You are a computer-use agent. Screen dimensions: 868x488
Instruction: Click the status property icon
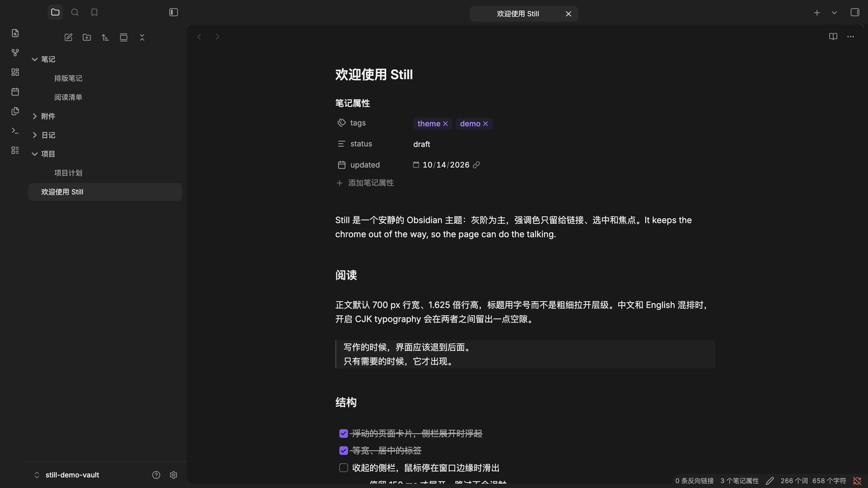(x=341, y=144)
